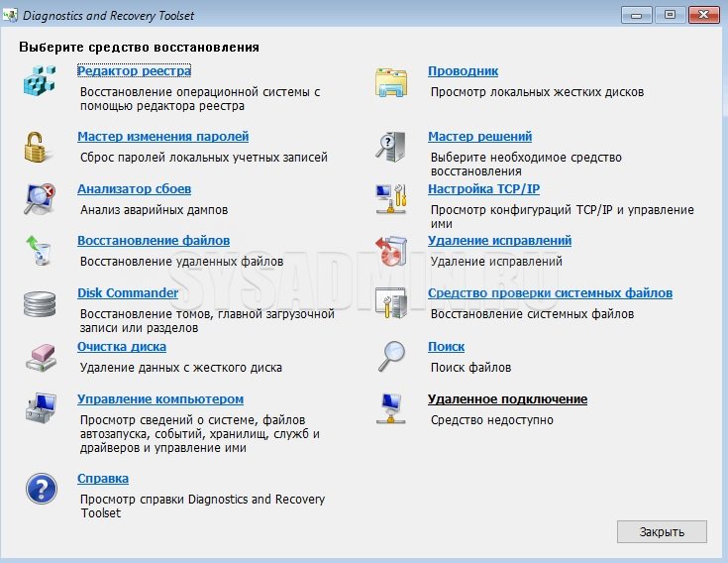Click the TCP/IP Config tools icon
The width and height of the screenshot is (728, 563).
click(x=390, y=198)
